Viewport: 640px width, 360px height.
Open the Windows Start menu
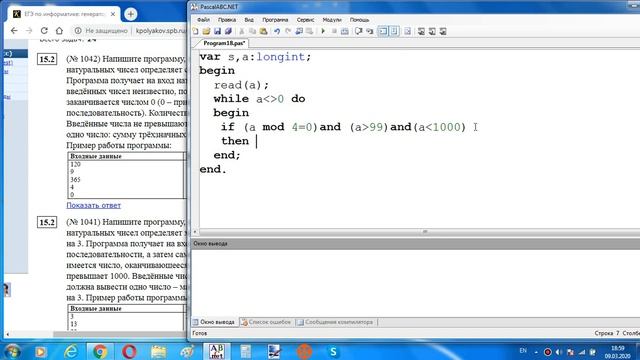[x=12, y=351]
